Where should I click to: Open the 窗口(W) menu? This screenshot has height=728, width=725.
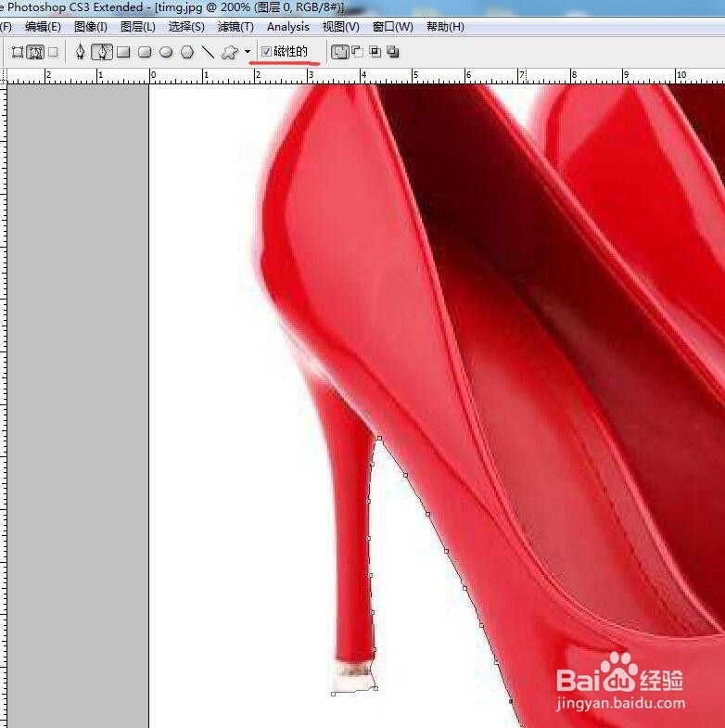[x=393, y=27]
